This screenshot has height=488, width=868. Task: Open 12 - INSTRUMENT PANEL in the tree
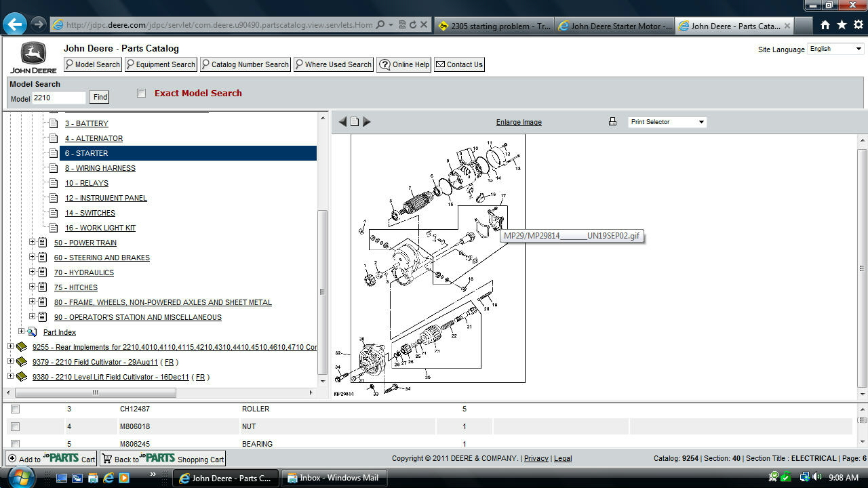(x=106, y=198)
